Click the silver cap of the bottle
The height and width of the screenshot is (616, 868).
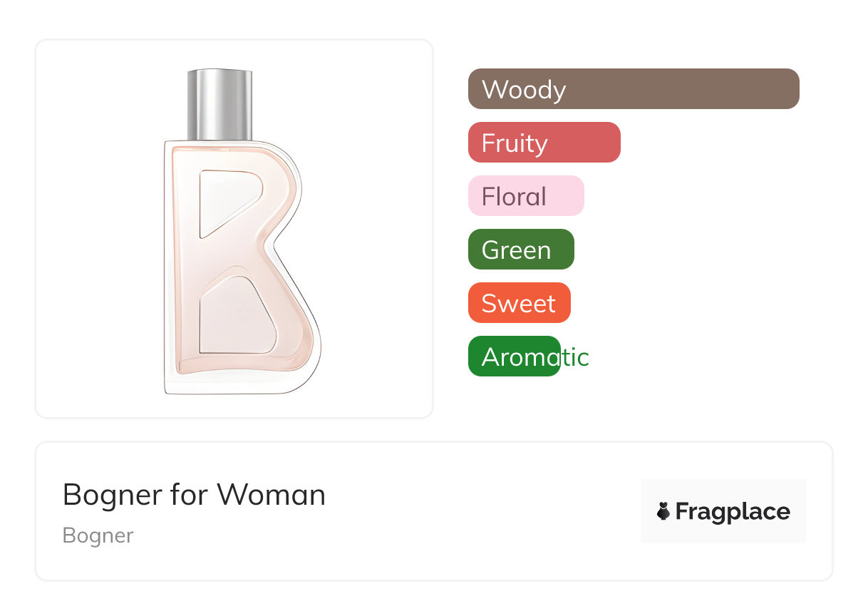[x=219, y=104]
